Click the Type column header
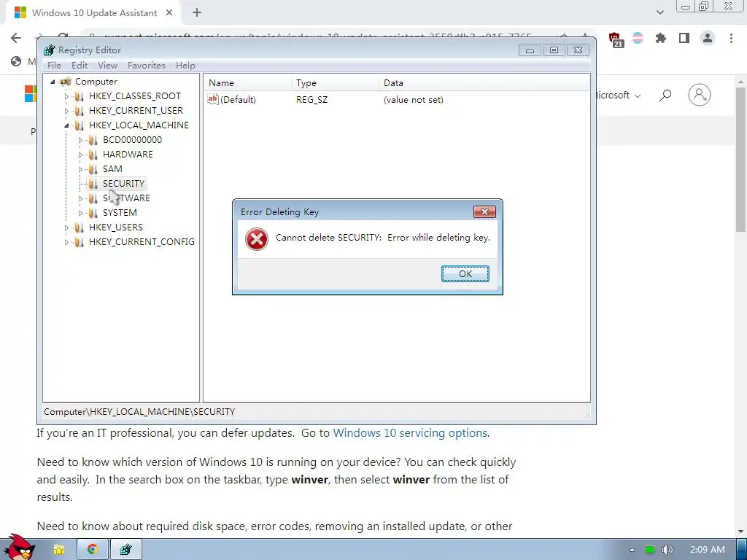This screenshot has width=747, height=560. point(335,83)
